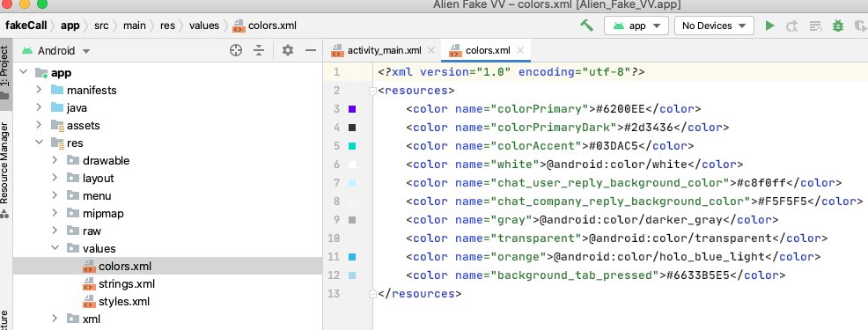Screen dimensions: 868x330
Task: Expand the assets folder arrow
Action: (x=39, y=125)
